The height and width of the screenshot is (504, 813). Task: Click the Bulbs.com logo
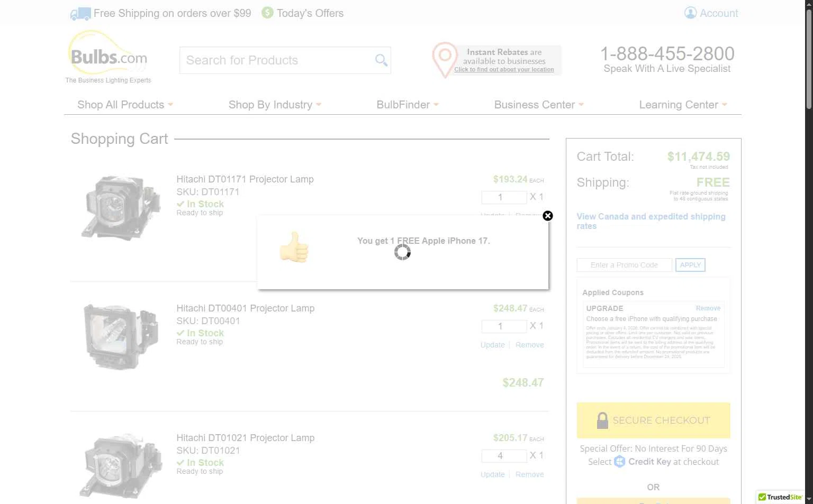pyautogui.click(x=109, y=57)
